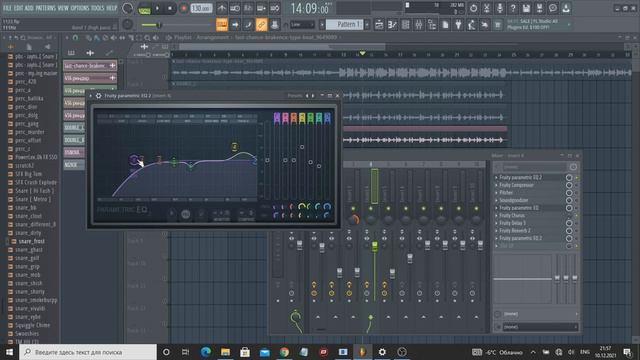Open the snap Line dropdown
Image resolution: width=640 pixels, height=360 pixels.
pos(302,24)
